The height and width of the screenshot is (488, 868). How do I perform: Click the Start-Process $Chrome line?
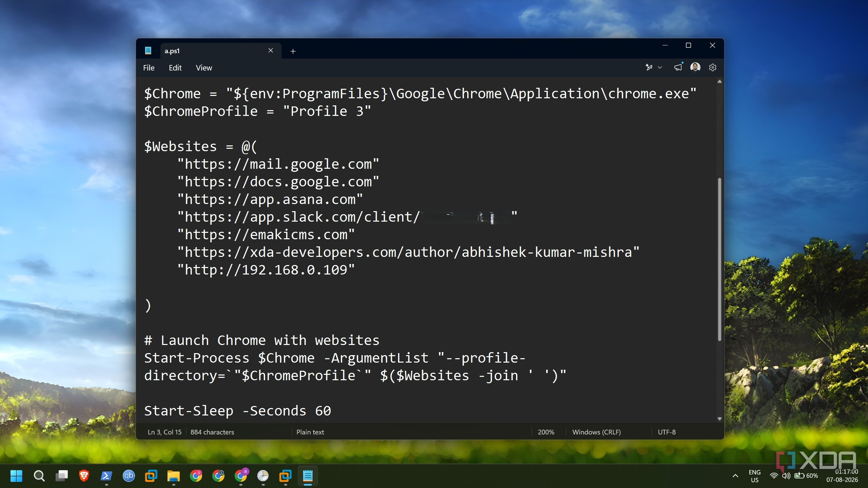pyautogui.click(x=335, y=358)
